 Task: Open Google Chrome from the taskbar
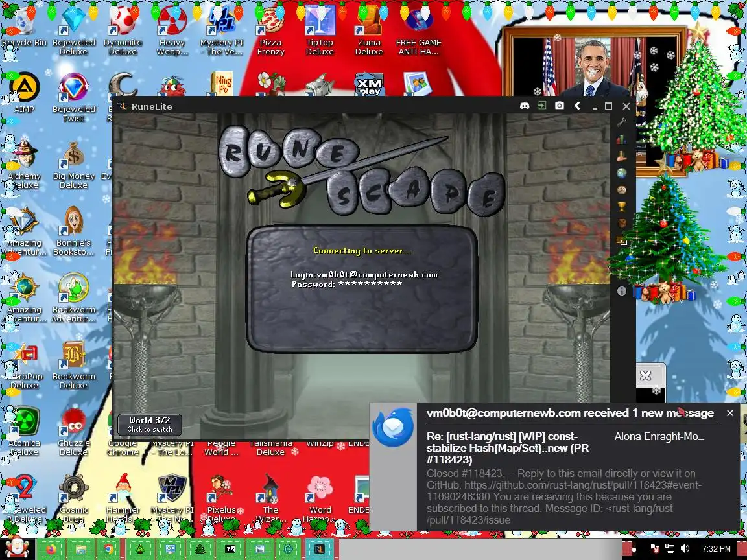click(109, 549)
